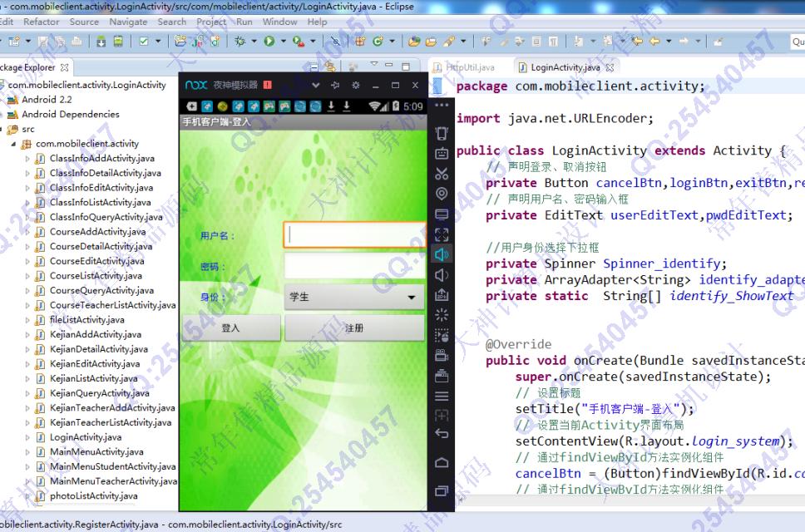
Task: Click the Eclipse Run green play icon
Action: [269, 41]
